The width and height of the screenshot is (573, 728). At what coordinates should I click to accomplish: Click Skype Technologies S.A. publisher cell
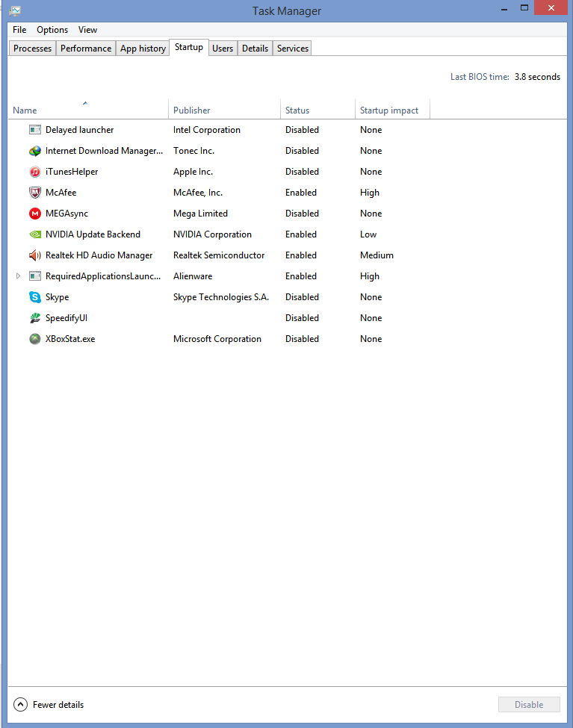pyautogui.click(x=221, y=297)
